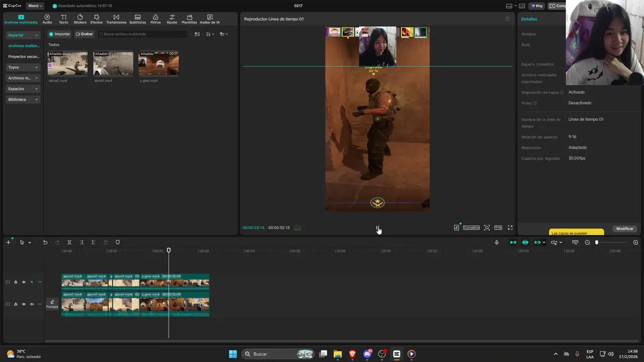The height and width of the screenshot is (362, 644).
Task: Select Proyectos secundarios in sidebar
Action: click(x=24, y=57)
